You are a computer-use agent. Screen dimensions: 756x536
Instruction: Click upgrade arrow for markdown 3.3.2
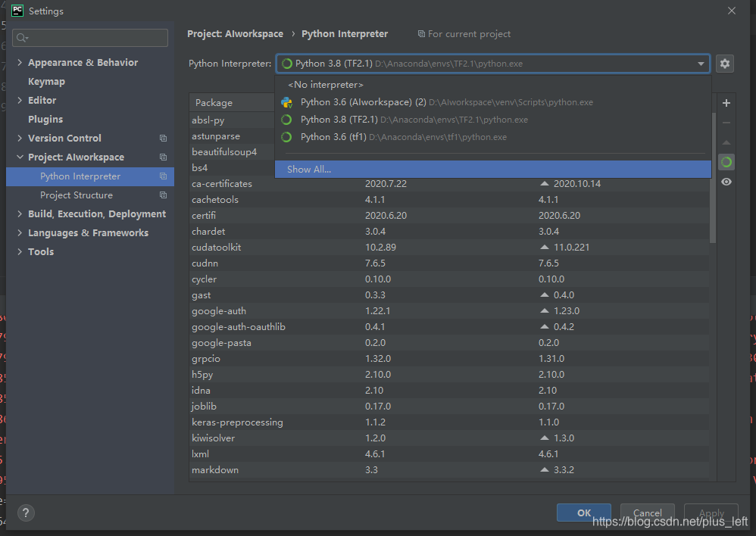545,470
